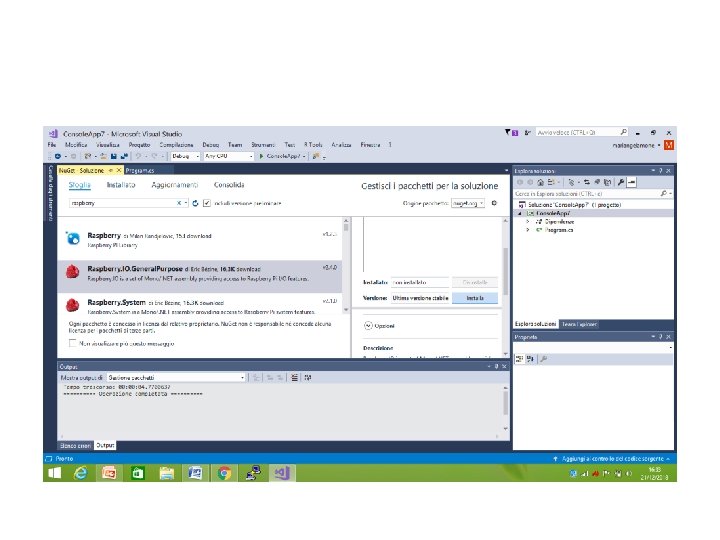Click the Categorized icon in Properties panel
Image resolution: width=720 pixels, height=540 pixels.
click(519, 359)
